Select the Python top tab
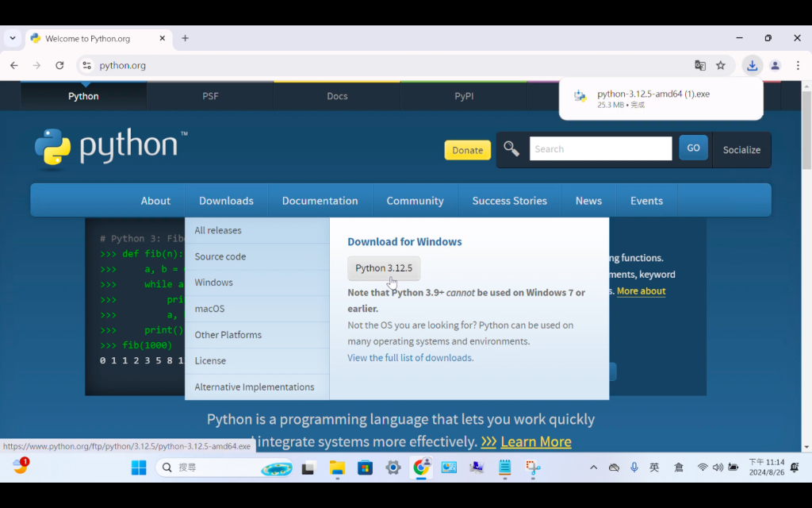 coord(83,96)
